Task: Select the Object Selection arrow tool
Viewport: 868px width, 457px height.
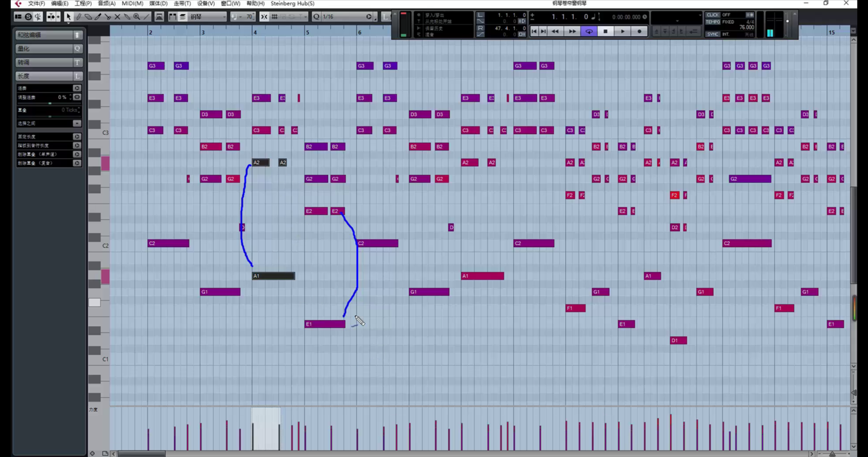Action: [68, 17]
